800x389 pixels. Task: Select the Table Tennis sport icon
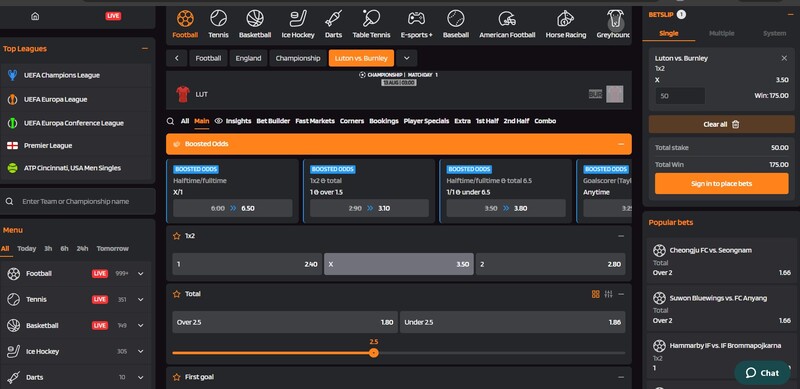pos(371,18)
